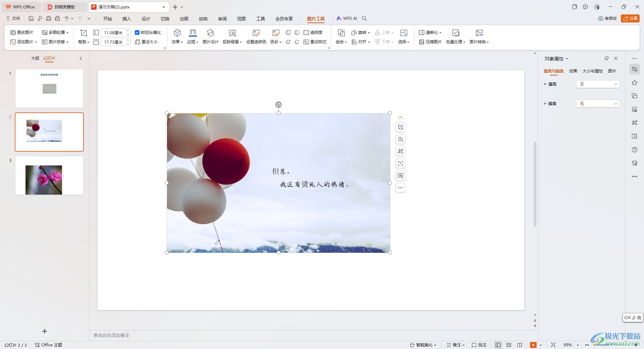Open Batch Processing (批量处理) icon
This screenshot has height=349, width=644.
455,33
